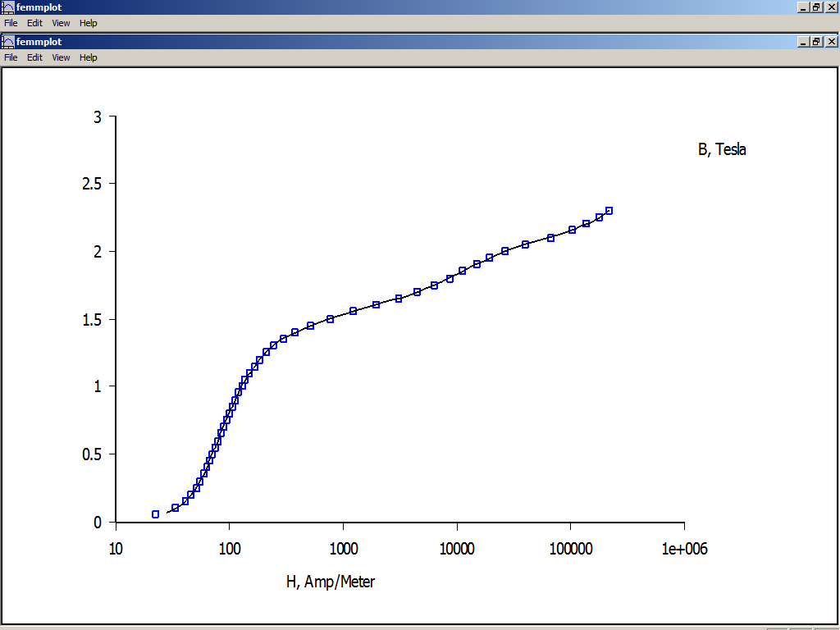Click the 100 x-axis tick label
The height and width of the screenshot is (630, 840).
point(230,549)
